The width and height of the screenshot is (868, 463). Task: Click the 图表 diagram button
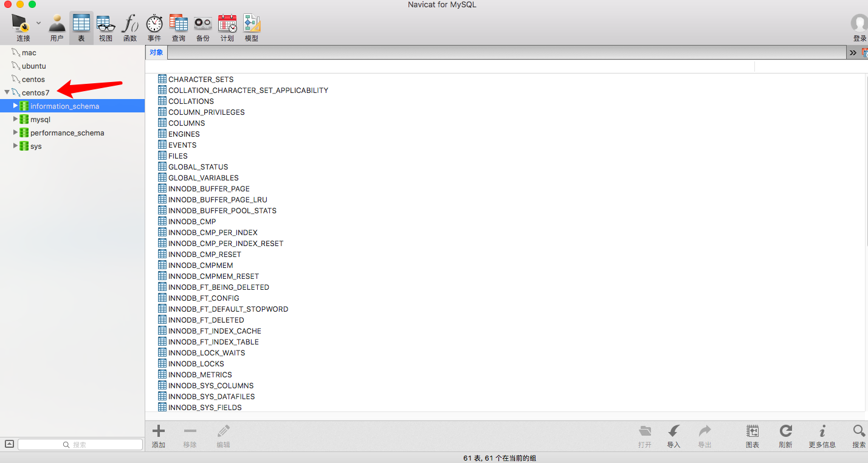[753, 436]
